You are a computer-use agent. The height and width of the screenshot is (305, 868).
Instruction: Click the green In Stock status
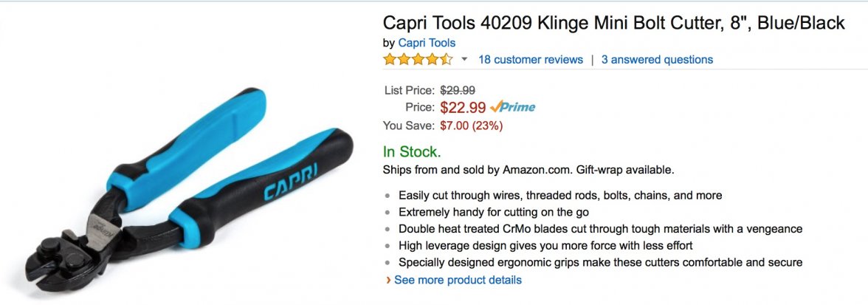412,152
